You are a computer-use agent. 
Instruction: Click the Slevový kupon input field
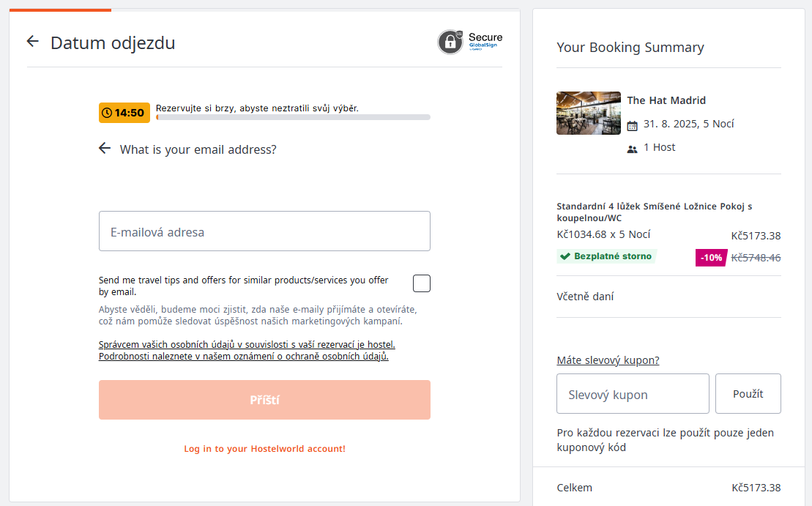(x=633, y=394)
